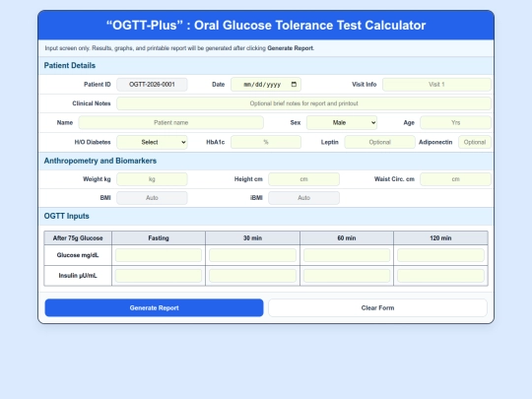The image size is (532, 399).
Task: Click the OGTT Inputs section heading
Action: coord(67,216)
